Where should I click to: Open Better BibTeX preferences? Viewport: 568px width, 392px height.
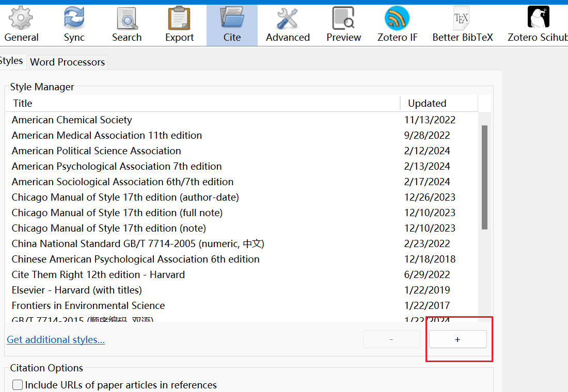[x=462, y=24]
